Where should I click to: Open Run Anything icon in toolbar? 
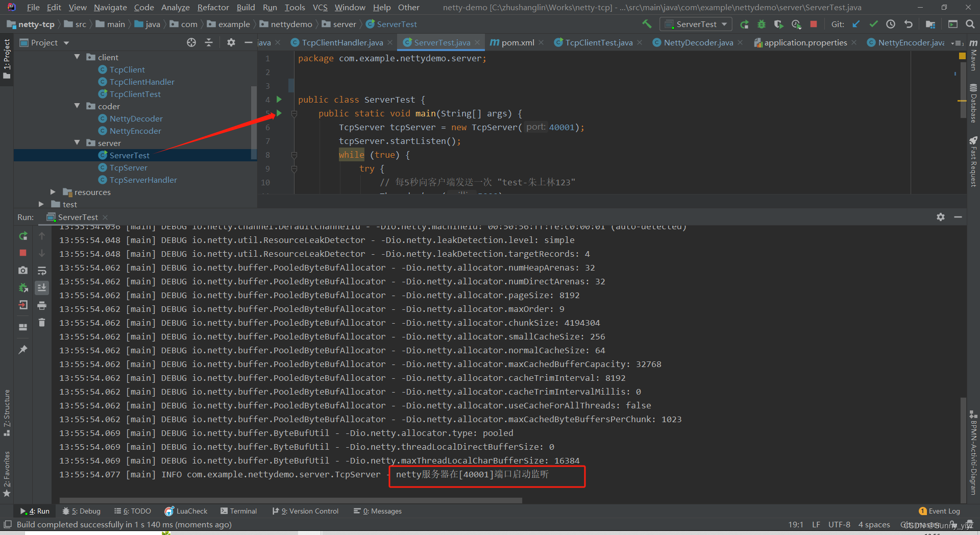pyautogui.click(x=953, y=24)
